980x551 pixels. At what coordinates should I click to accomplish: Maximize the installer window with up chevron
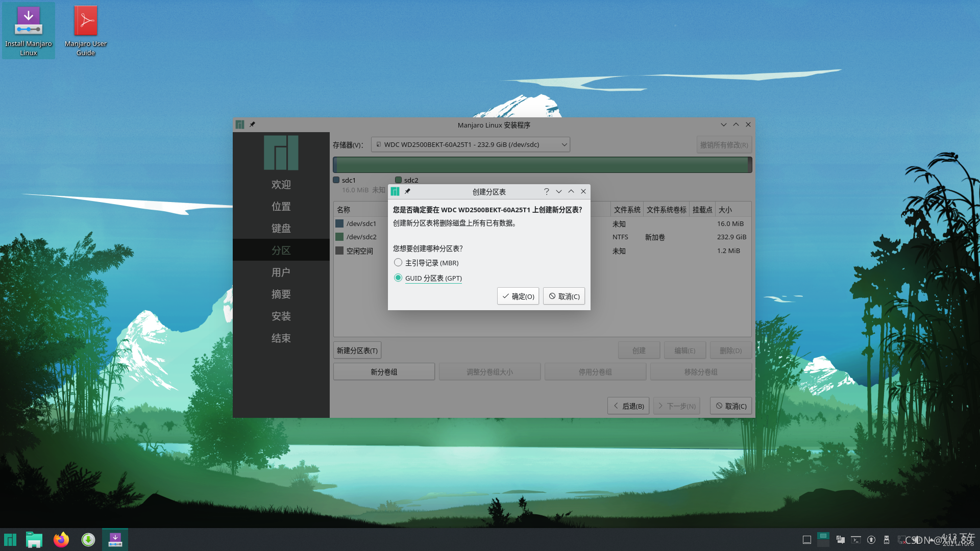(x=736, y=124)
